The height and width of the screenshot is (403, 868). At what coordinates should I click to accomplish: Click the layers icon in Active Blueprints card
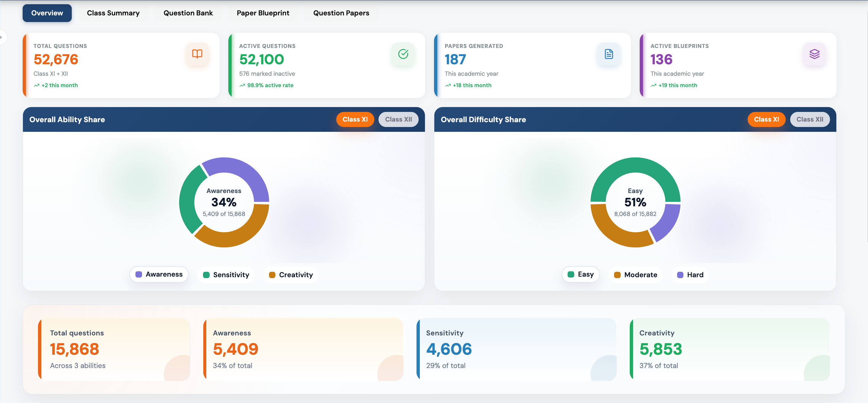(x=814, y=54)
